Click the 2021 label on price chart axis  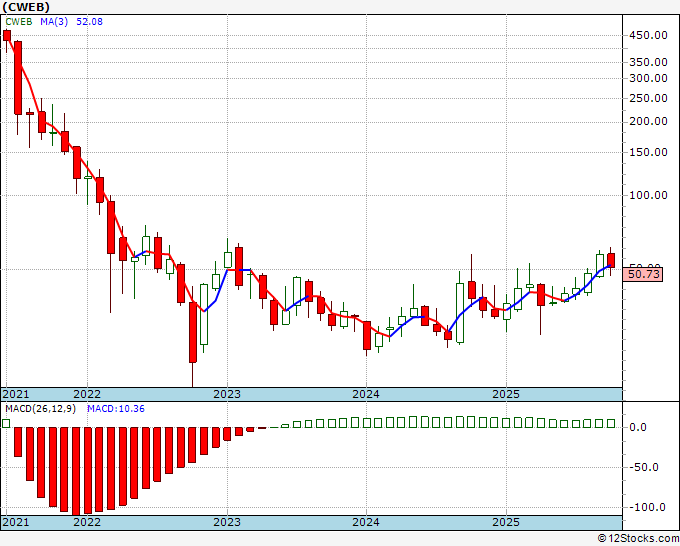(16, 394)
